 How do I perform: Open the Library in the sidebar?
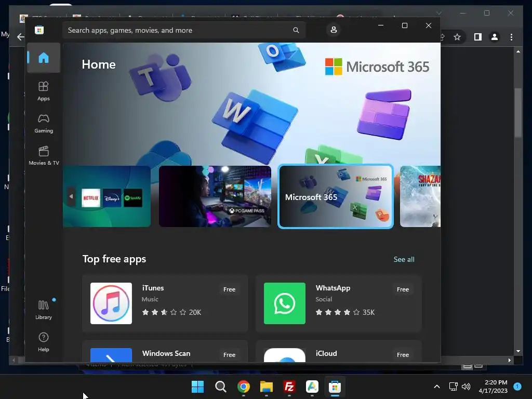pyautogui.click(x=44, y=310)
